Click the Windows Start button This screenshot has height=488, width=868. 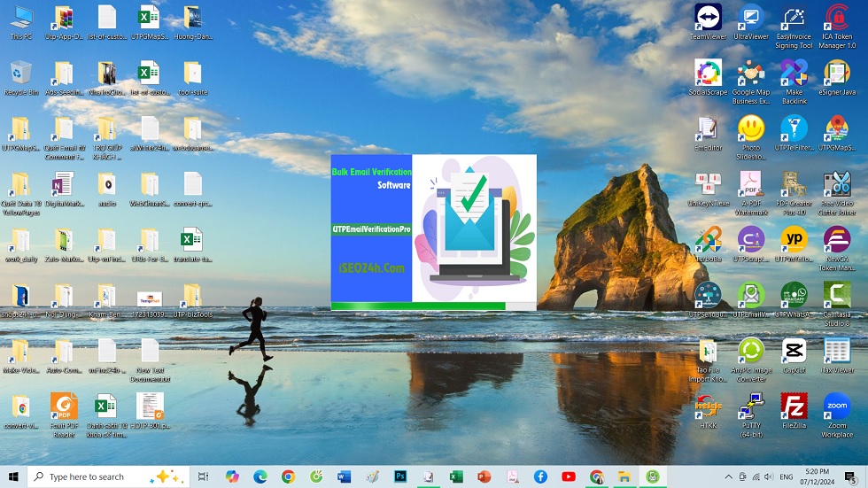[x=13, y=476]
